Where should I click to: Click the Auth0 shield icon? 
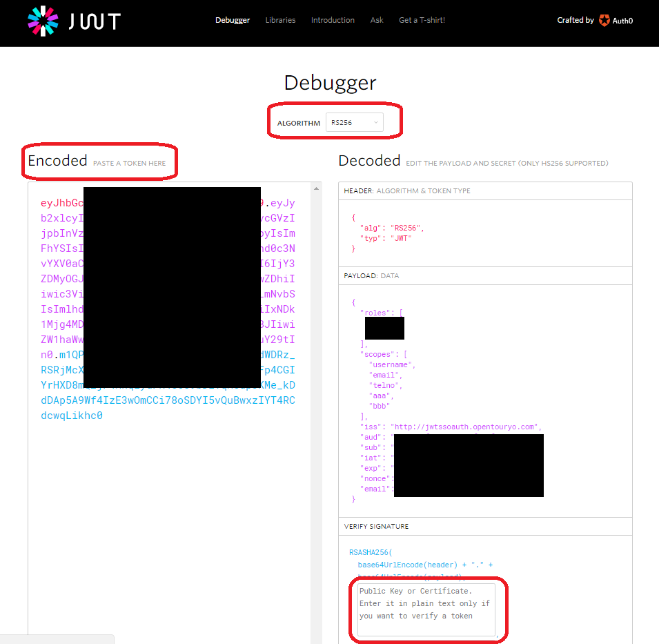pos(604,21)
